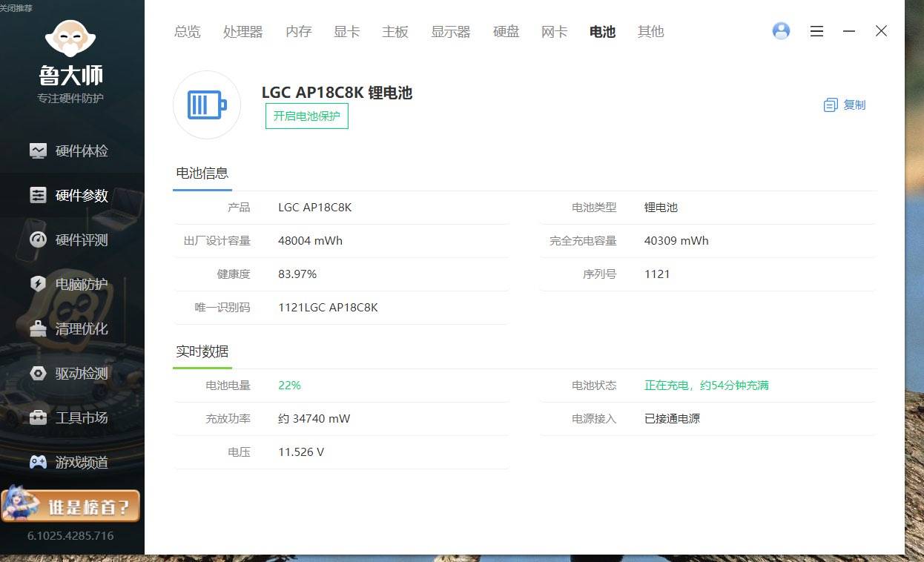Click the 锂电池 battery type value
The width and height of the screenshot is (924, 562).
pyautogui.click(x=661, y=208)
